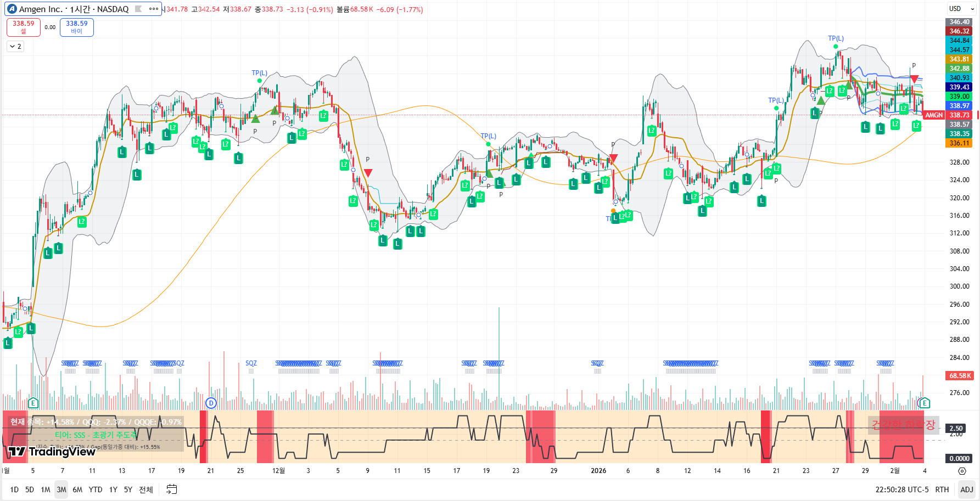The height and width of the screenshot is (501, 980).
Task: Select the 3M date range
Action: click(x=61, y=489)
